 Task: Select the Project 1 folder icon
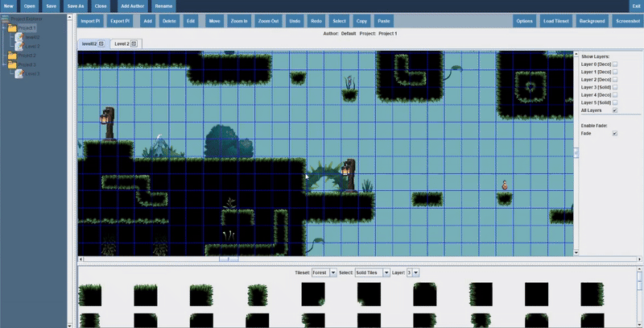coord(12,27)
